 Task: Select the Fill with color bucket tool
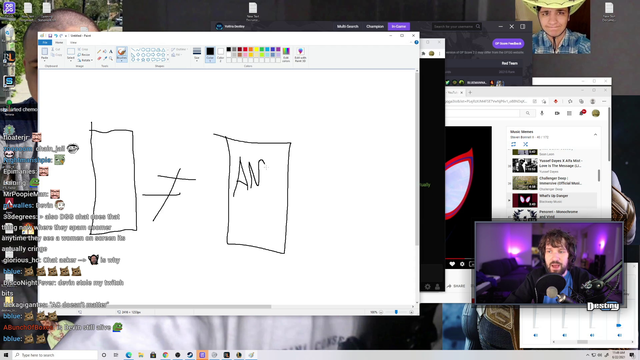(x=105, y=51)
